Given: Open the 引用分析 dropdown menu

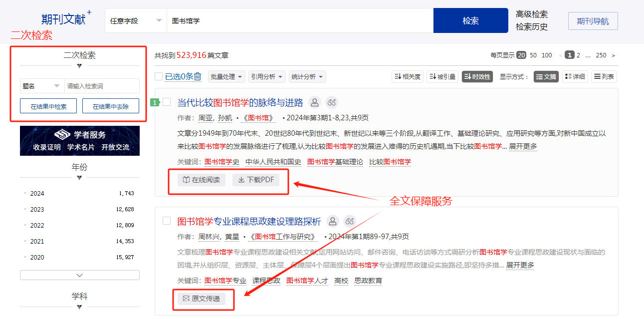Looking at the screenshot, I should [x=267, y=76].
